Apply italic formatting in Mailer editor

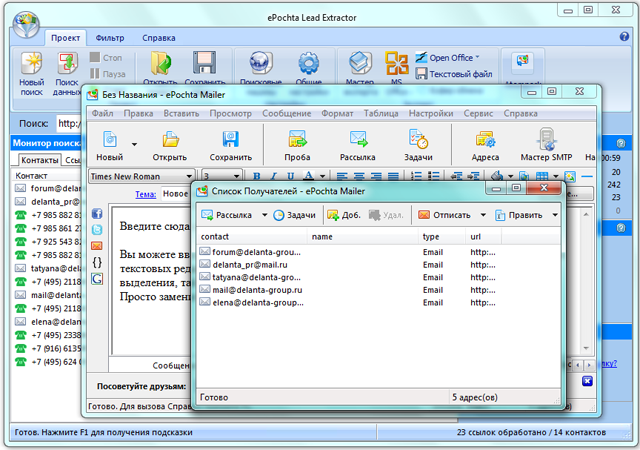[x=273, y=176]
